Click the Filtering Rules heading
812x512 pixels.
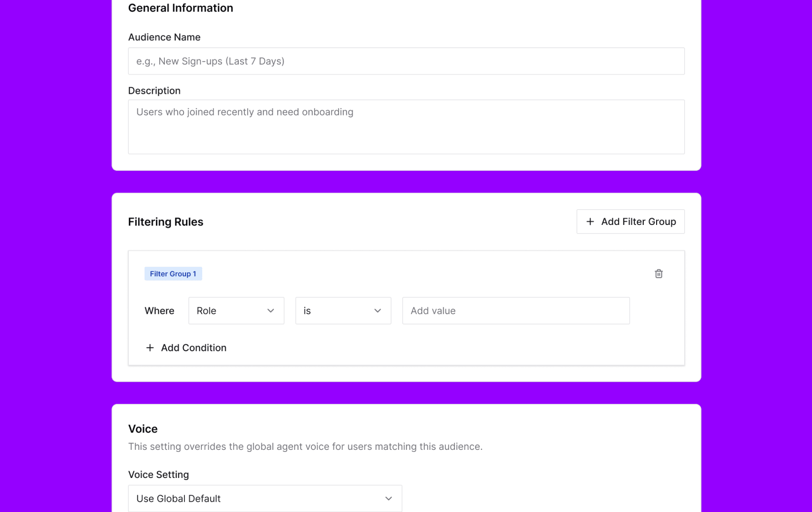[x=166, y=222]
